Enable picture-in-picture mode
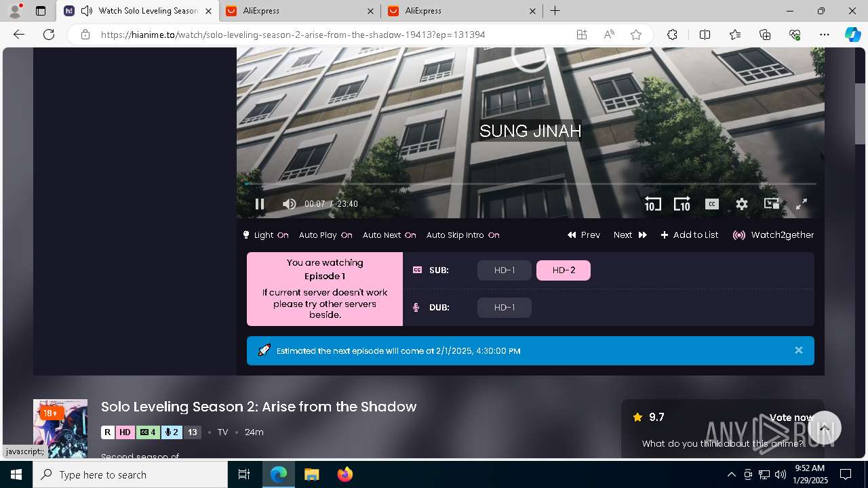 point(772,203)
